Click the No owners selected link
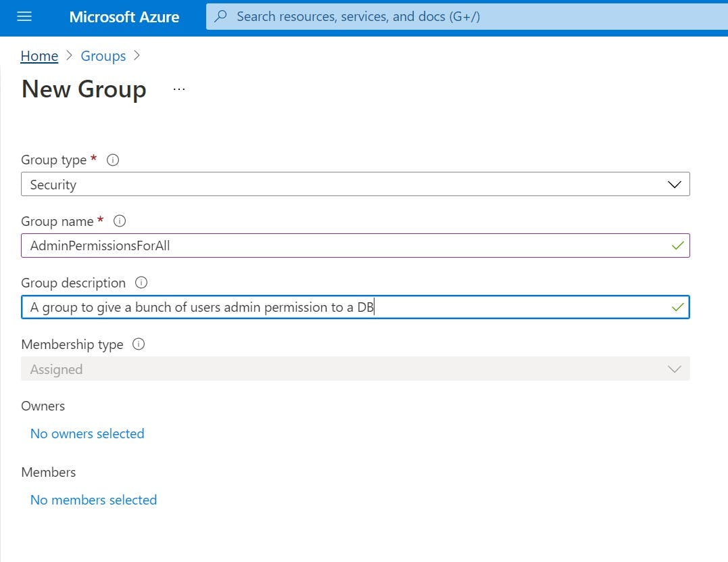 point(87,434)
